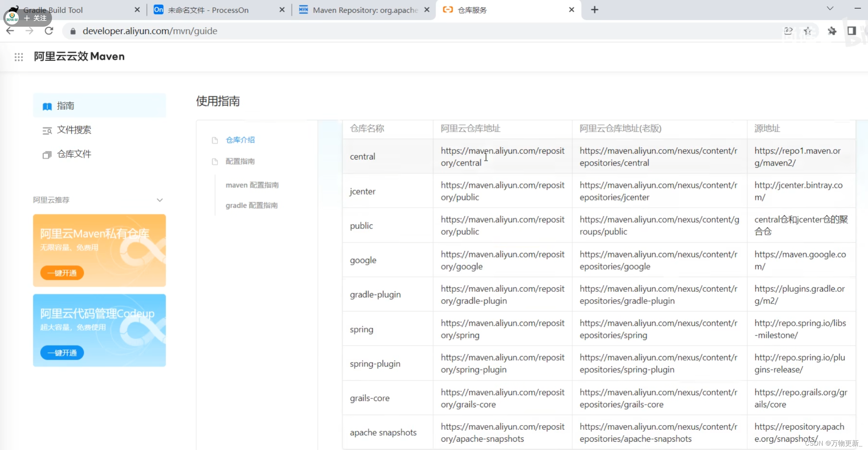Open the tab search dropdown chevron
This screenshot has width=868, height=450.
point(830,8)
